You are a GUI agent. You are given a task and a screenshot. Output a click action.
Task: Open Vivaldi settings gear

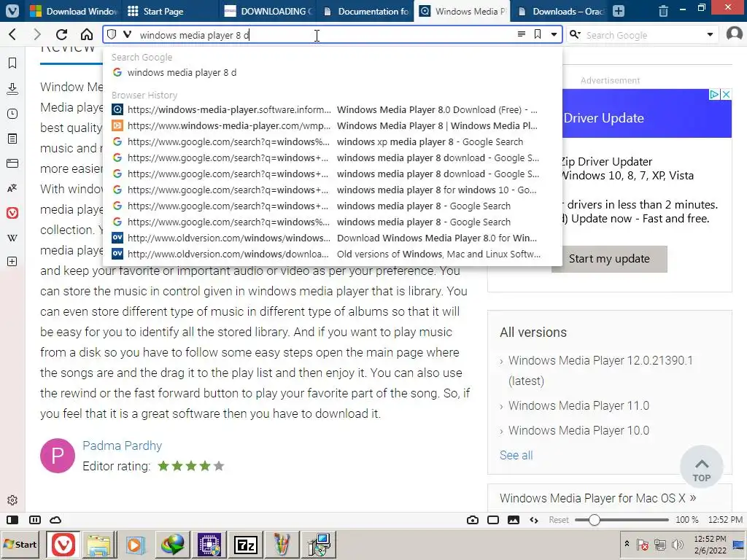tap(12, 500)
